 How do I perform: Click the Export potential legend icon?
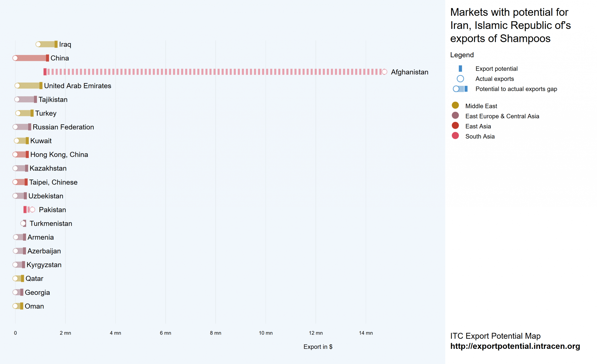460,69
